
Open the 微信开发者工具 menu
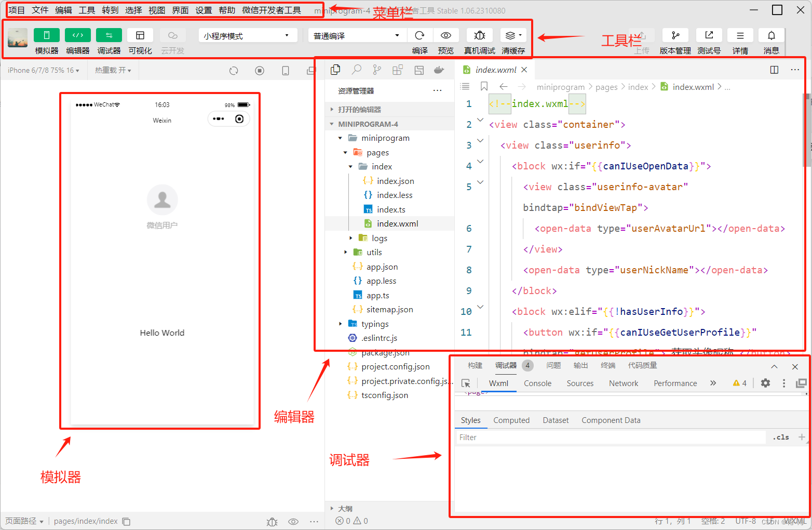coord(272,10)
